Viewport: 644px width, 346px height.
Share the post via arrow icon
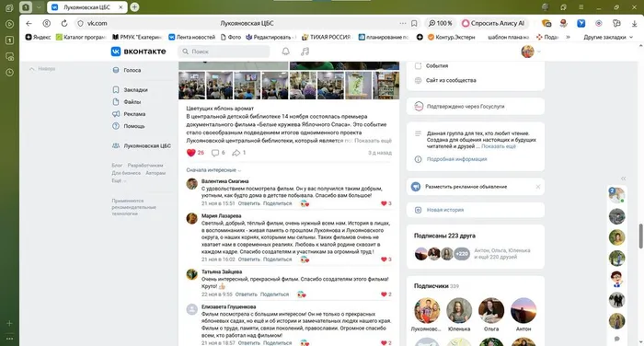point(236,153)
